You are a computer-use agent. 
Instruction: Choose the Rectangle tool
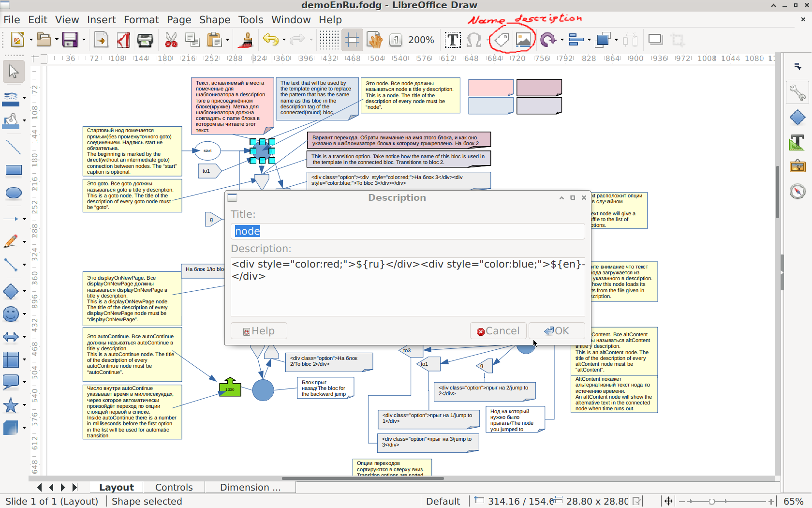[x=13, y=170]
